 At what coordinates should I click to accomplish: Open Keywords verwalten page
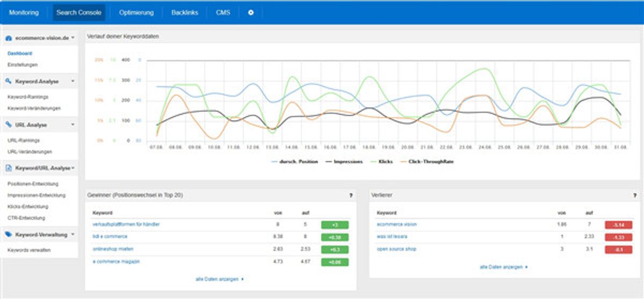point(29,250)
